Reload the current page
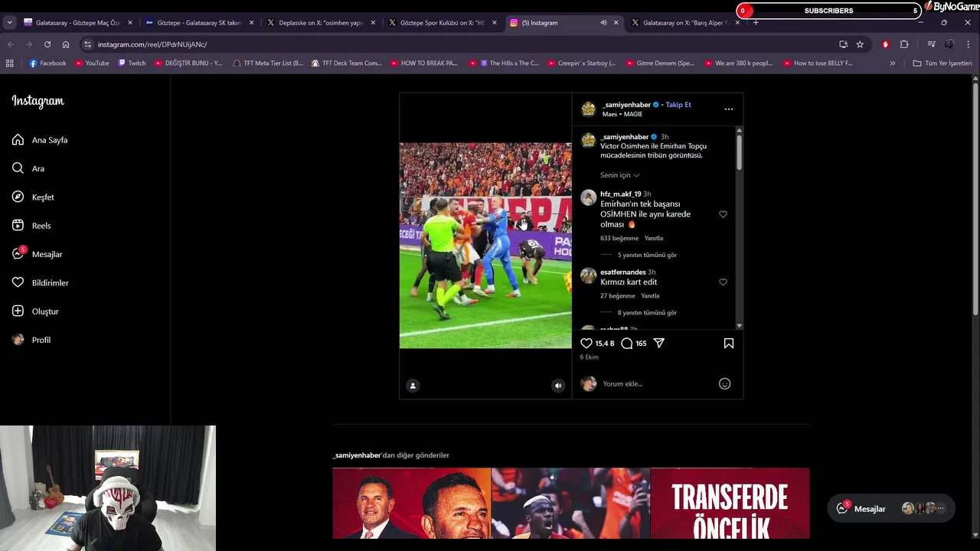Viewport: 980px width, 551px height. (x=47, y=44)
